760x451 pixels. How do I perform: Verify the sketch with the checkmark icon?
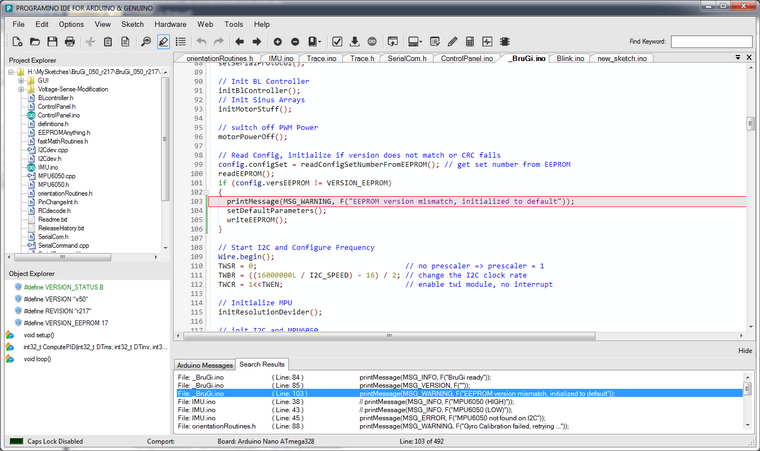click(337, 42)
